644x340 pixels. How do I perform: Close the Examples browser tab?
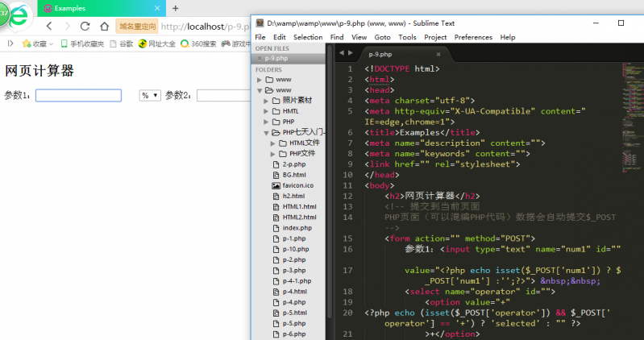[x=158, y=8]
